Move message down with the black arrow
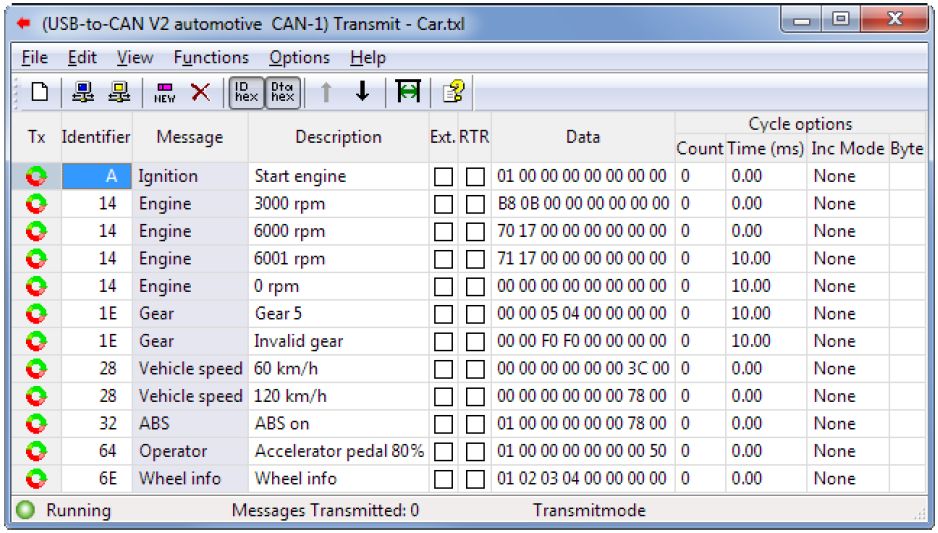This screenshot has width=938, height=533. [362, 92]
